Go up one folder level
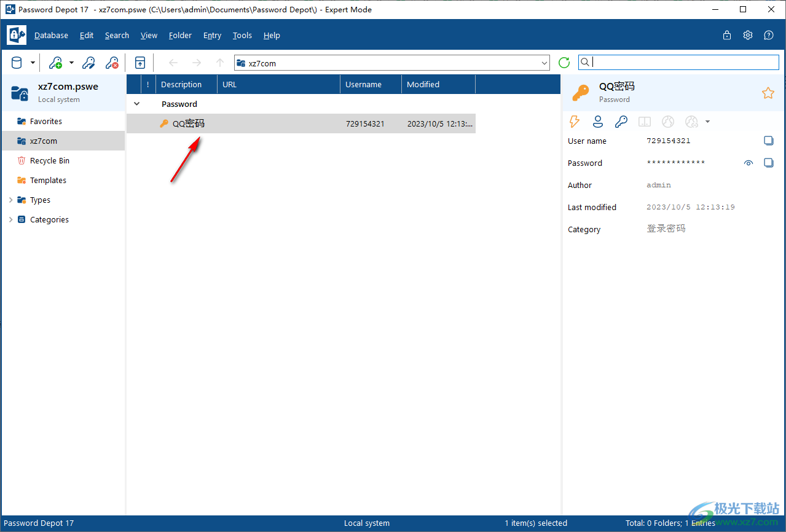 coord(220,63)
